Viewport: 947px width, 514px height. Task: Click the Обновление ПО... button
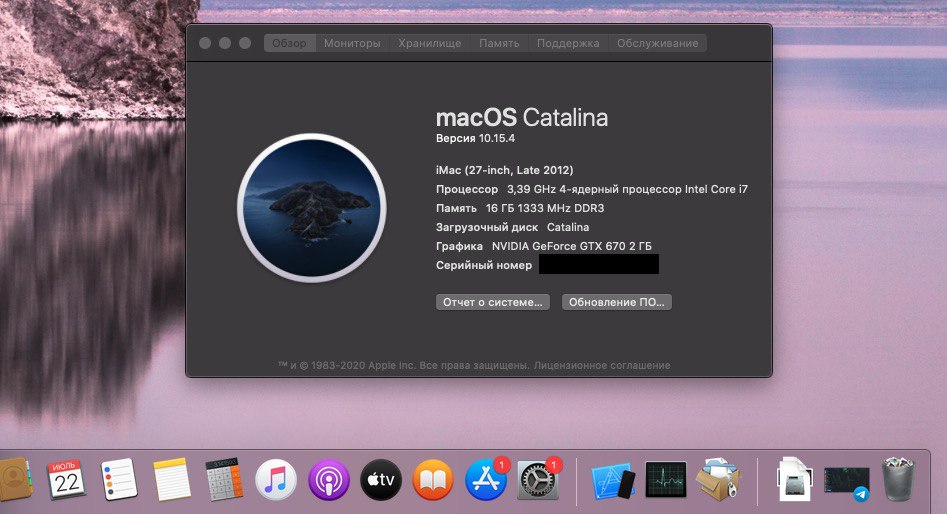click(x=617, y=302)
